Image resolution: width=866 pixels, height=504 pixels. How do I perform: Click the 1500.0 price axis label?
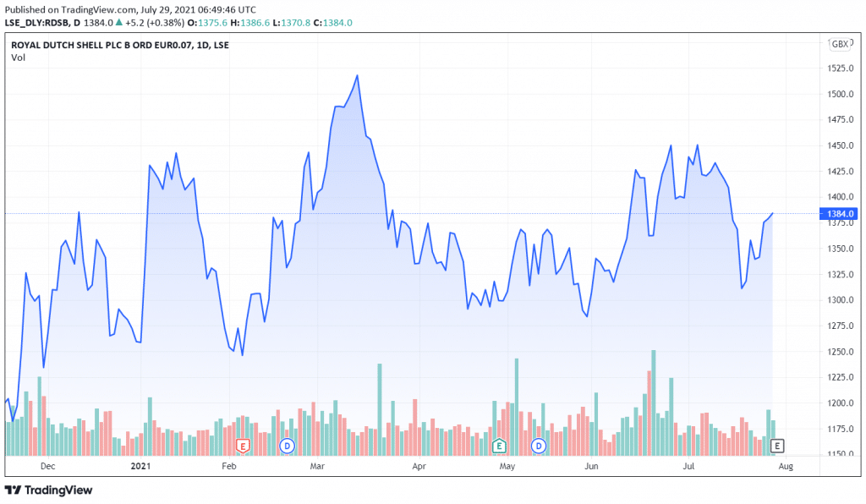pos(840,94)
